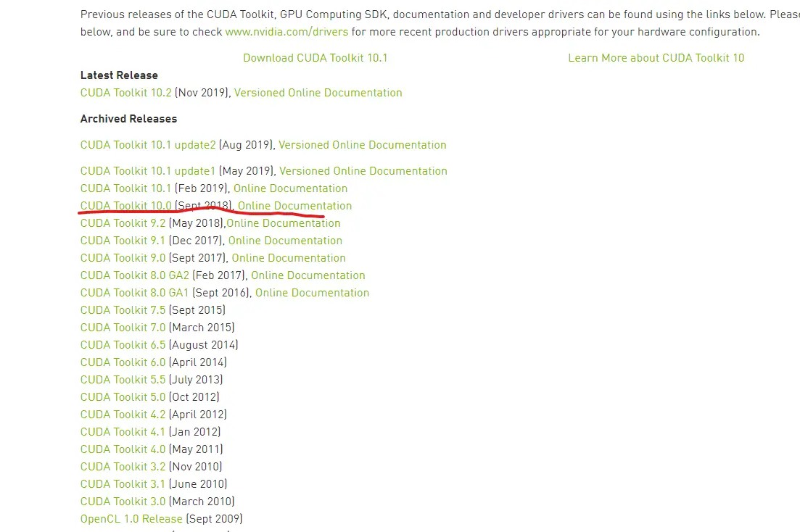The height and width of the screenshot is (532, 800).
Task: Click Download CUDA Toolkit 10.1 link
Action: [316, 58]
